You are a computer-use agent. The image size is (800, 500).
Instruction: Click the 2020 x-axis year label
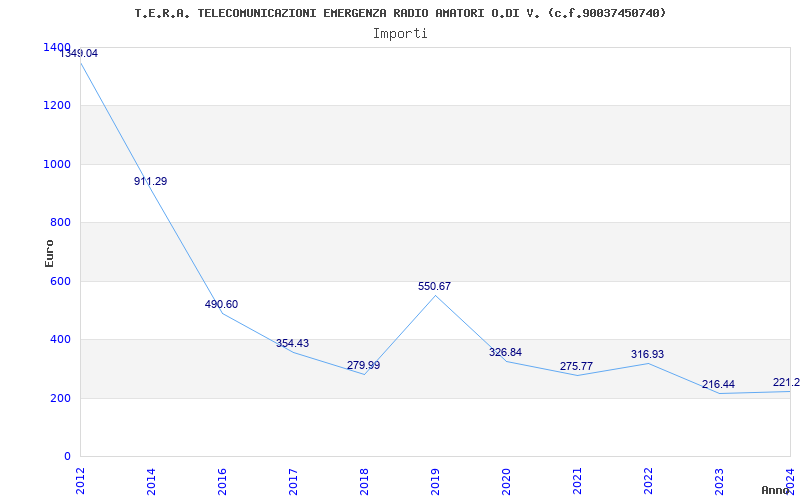pyautogui.click(x=506, y=481)
